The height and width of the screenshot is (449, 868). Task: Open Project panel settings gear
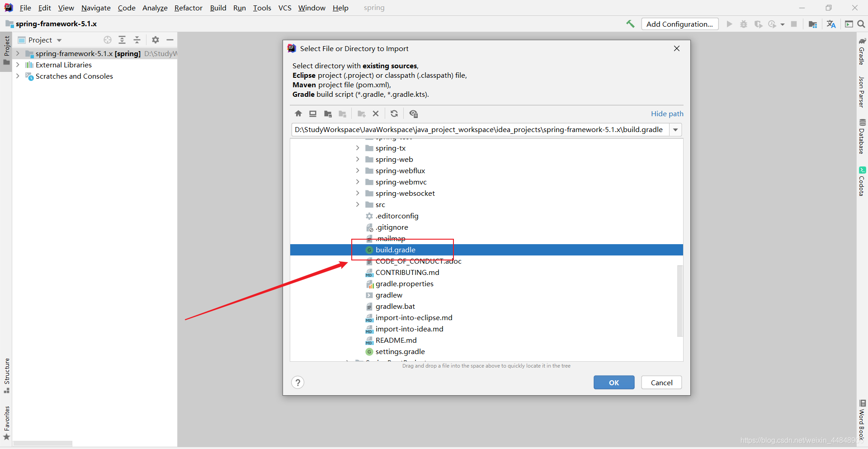tap(156, 40)
